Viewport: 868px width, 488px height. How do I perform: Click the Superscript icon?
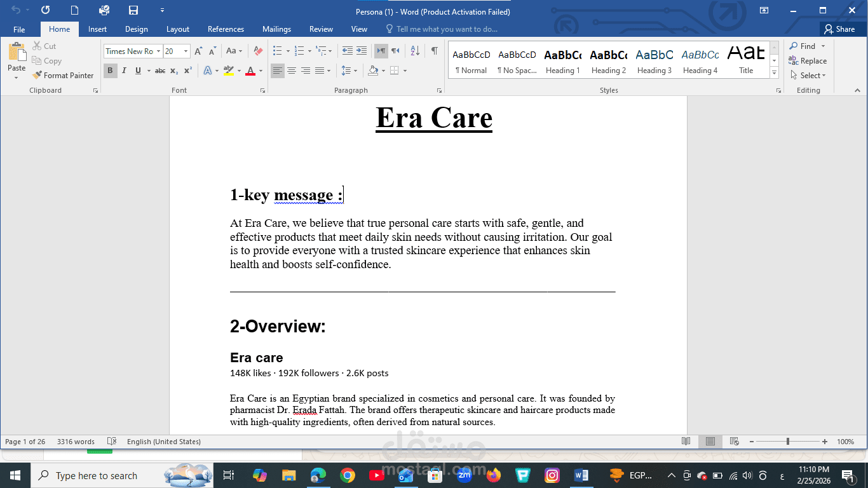[x=187, y=71]
